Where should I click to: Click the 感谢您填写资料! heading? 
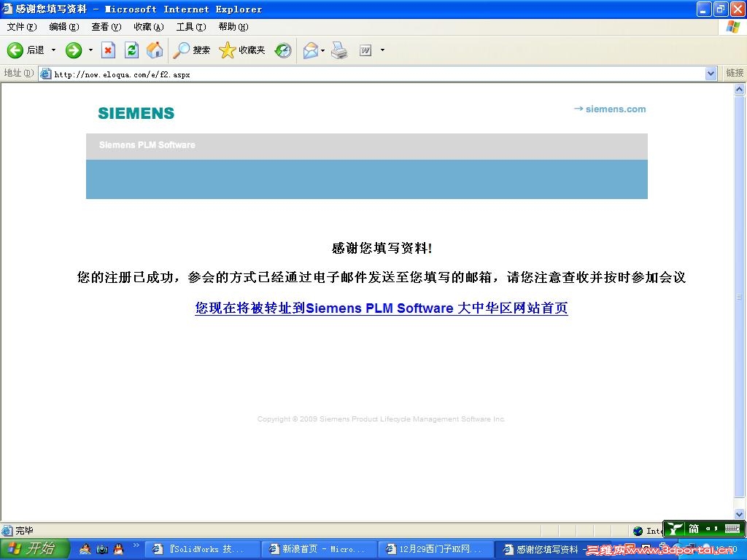pyautogui.click(x=382, y=248)
